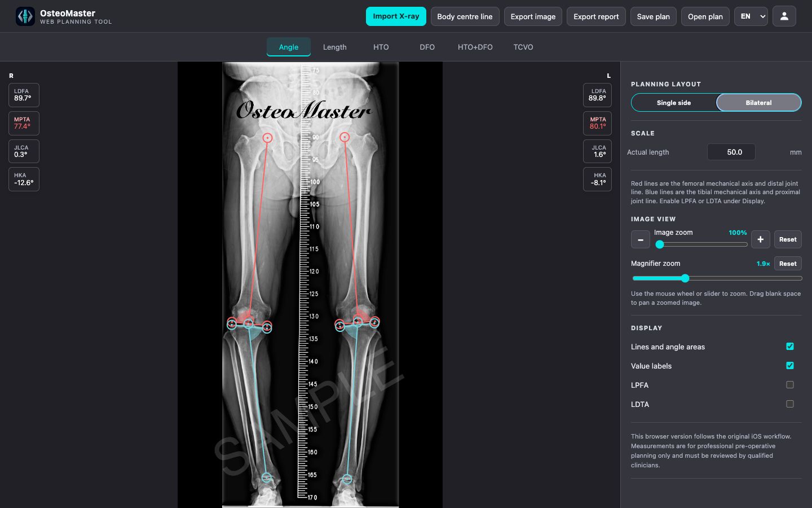Image resolution: width=812 pixels, height=508 pixels.
Task: Click the left JLCA 1.6° label
Action: tap(597, 151)
